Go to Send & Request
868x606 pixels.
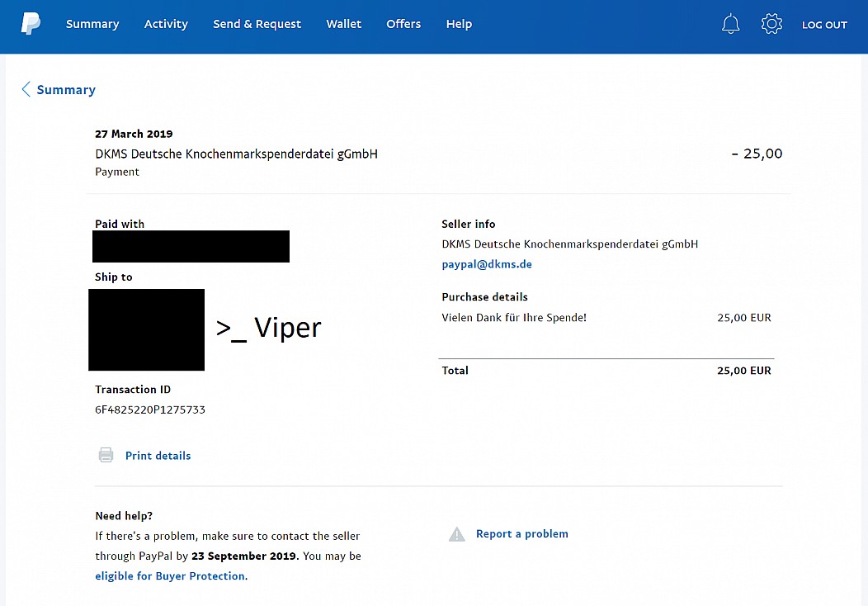coord(257,24)
